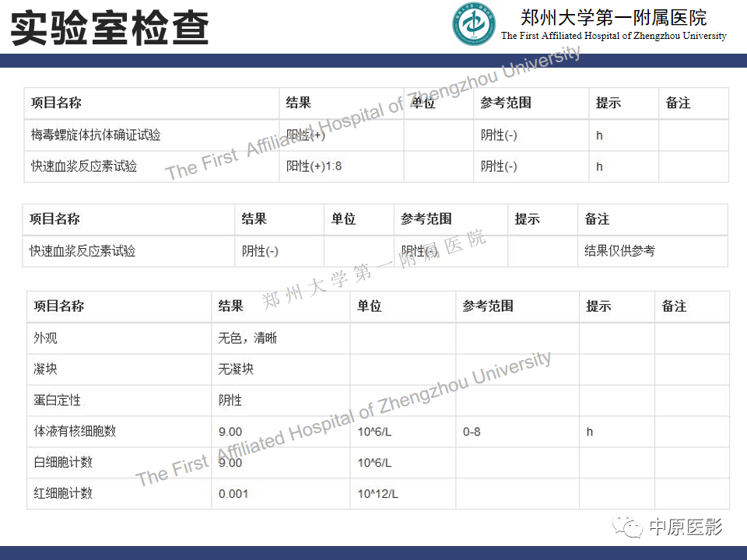Click the value 0.001

point(233,494)
